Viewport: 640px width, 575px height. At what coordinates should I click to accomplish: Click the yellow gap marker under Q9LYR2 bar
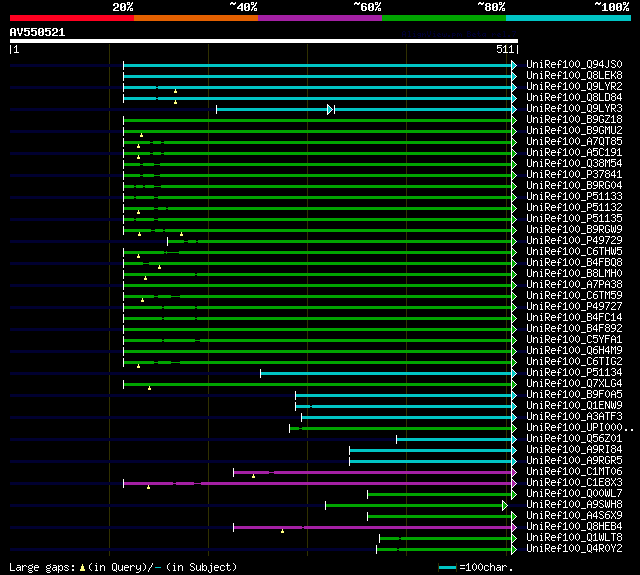coord(176,91)
